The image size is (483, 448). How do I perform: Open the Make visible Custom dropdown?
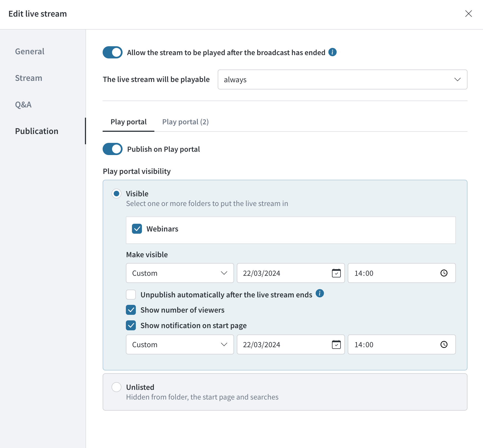pos(180,273)
